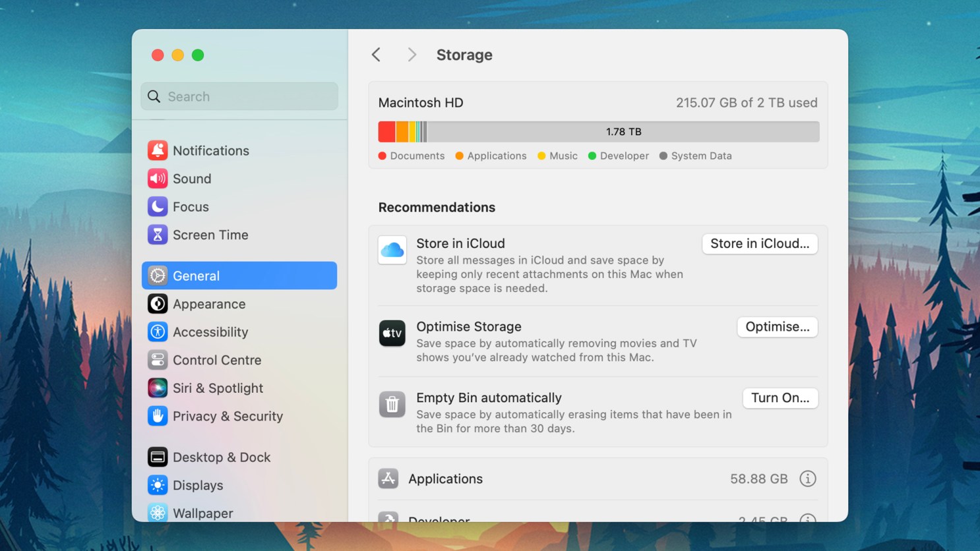Show details for Developer storage
Viewport: 980px width, 551px height.
pyautogui.click(x=808, y=520)
